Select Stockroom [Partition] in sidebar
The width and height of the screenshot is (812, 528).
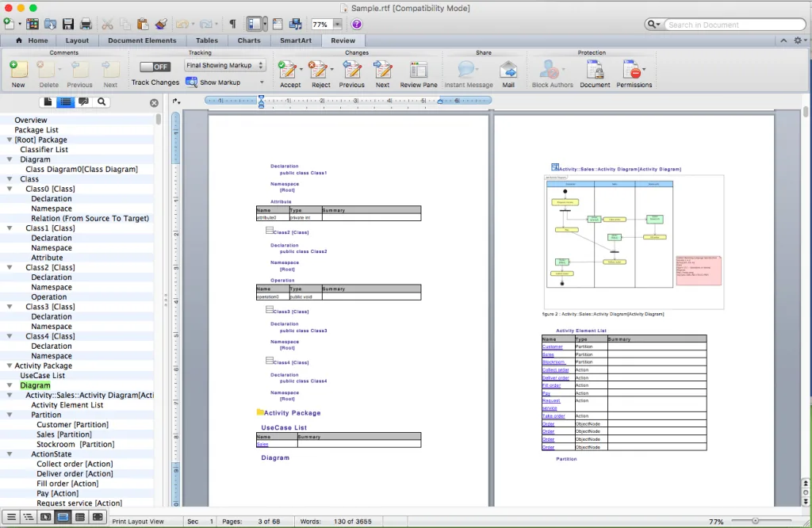tap(75, 444)
